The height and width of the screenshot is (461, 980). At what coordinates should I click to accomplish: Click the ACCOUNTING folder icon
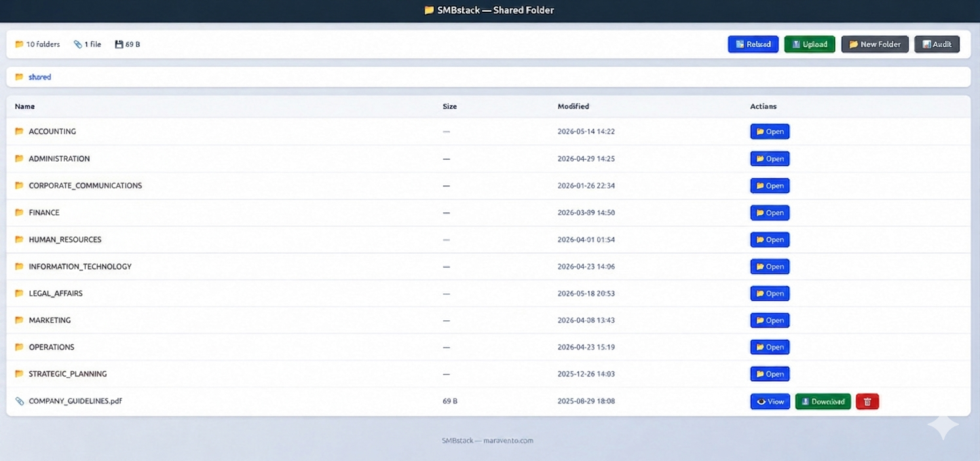[x=19, y=131]
